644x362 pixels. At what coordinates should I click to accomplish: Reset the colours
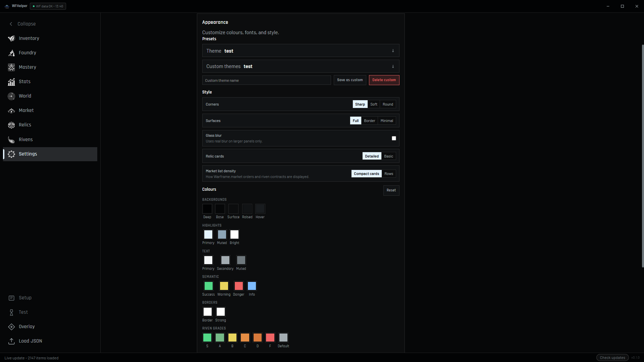coord(391,190)
